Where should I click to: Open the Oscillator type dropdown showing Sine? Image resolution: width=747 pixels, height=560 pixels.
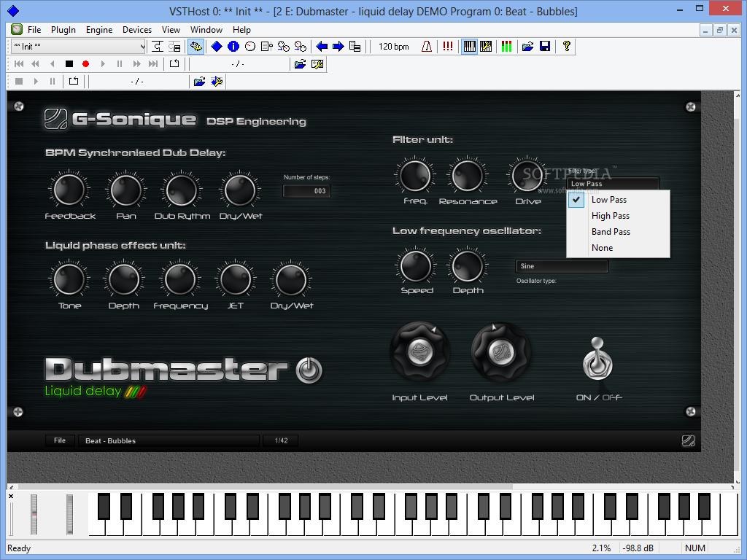[x=562, y=266]
